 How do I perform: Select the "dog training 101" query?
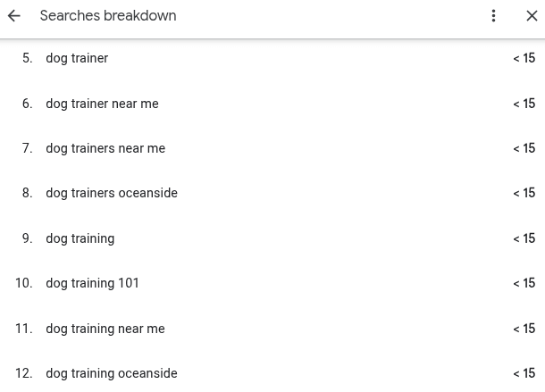[93, 283]
